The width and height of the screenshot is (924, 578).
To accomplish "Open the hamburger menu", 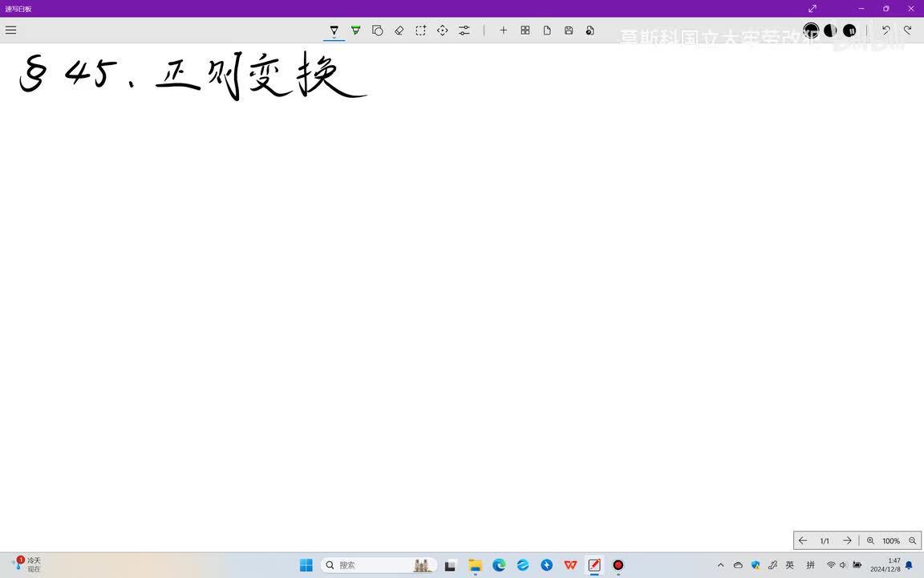I will (x=10, y=30).
